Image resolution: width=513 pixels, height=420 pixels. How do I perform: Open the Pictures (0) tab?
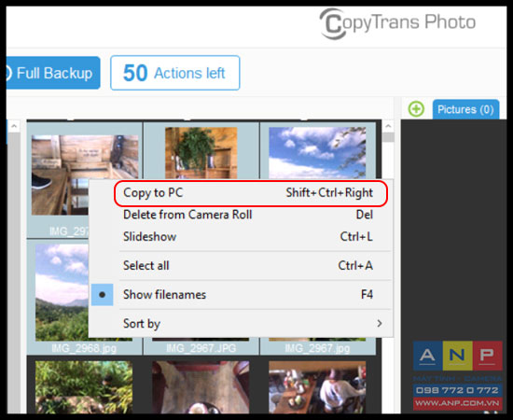pyautogui.click(x=465, y=109)
